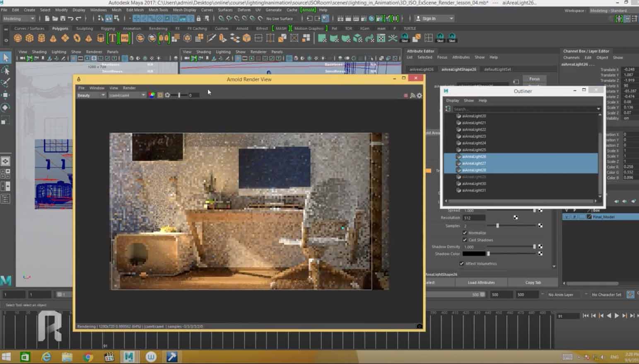This screenshot has height=364, width=639.
Task: Toggle the Normalize checkbox
Action: (465, 233)
